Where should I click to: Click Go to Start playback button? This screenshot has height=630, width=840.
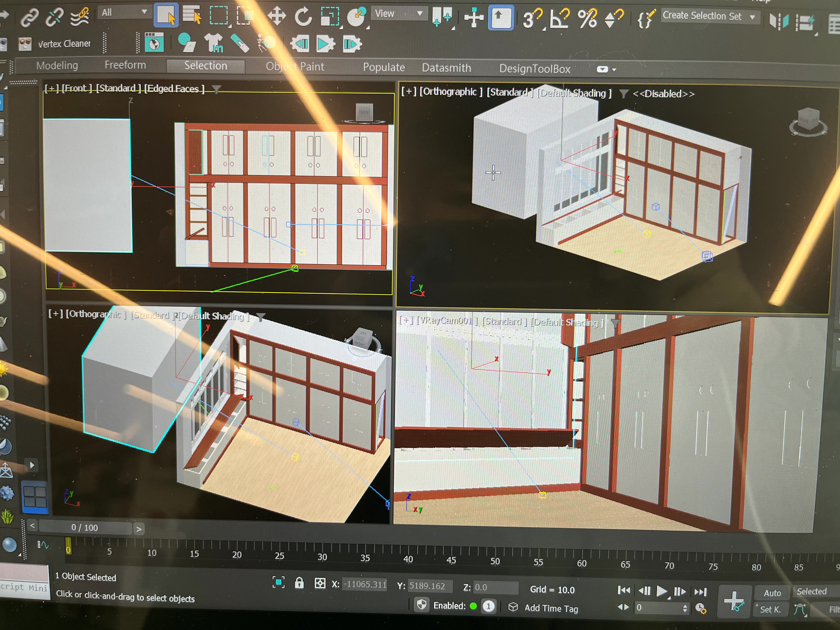tap(624, 590)
